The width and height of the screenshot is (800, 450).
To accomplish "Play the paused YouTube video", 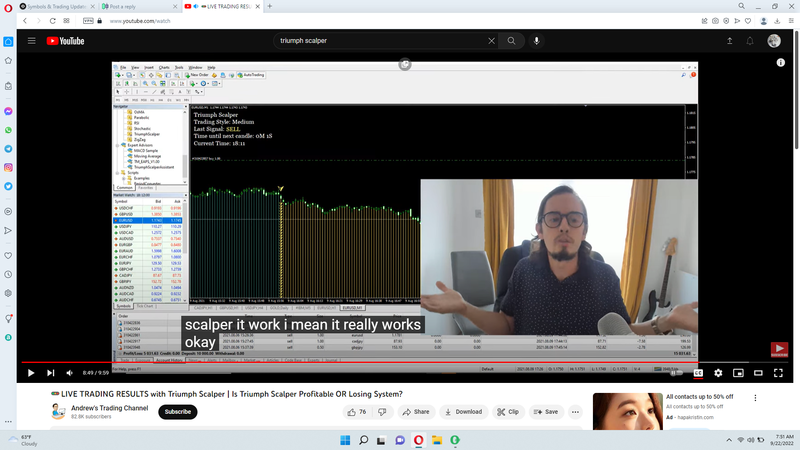I will pos(31,373).
